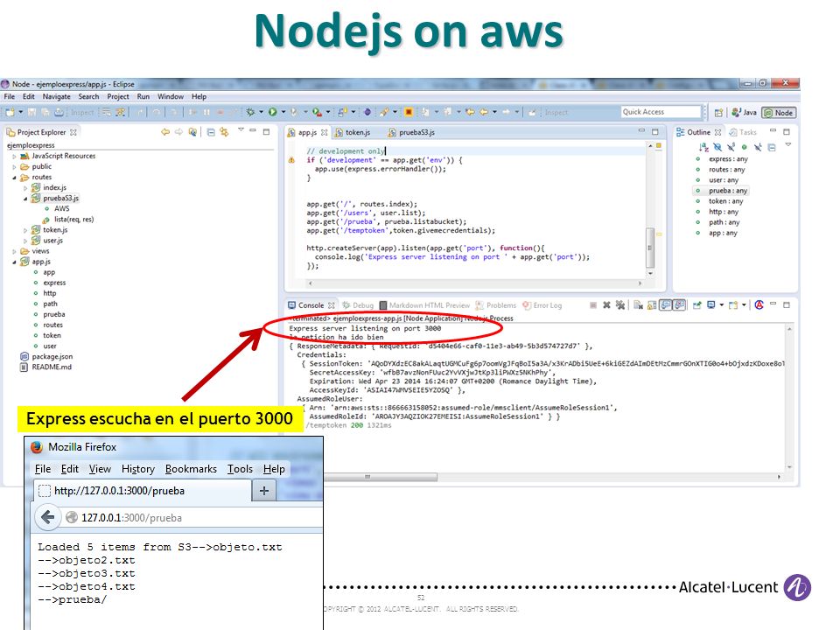This screenshot has width=840, height=630.
Task: Collapse the pruebaS3.js tree node
Action: click(x=25, y=199)
